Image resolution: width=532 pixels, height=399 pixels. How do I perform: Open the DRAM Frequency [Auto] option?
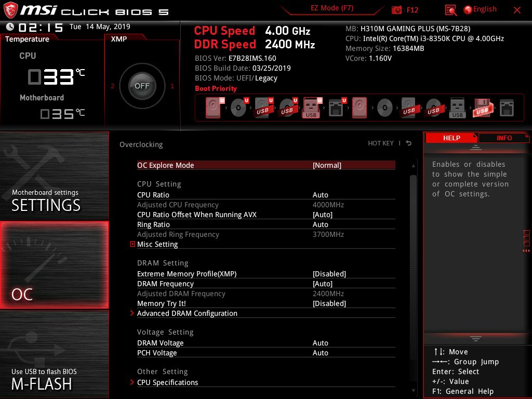click(266, 284)
